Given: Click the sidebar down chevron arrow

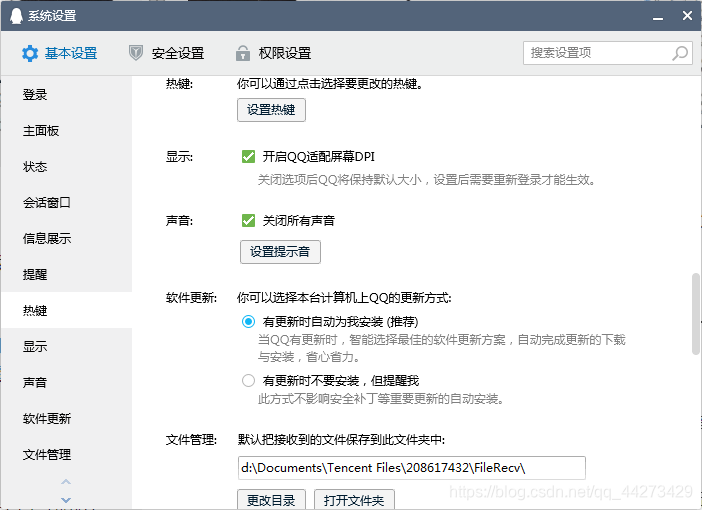Looking at the screenshot, I should 66,500.
